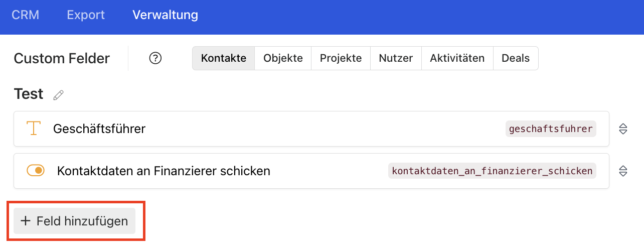Click the kontaktdaten_an_finanzierer_schicken key tag
This screenshot has width=644, height=252.
coord(492,171)
